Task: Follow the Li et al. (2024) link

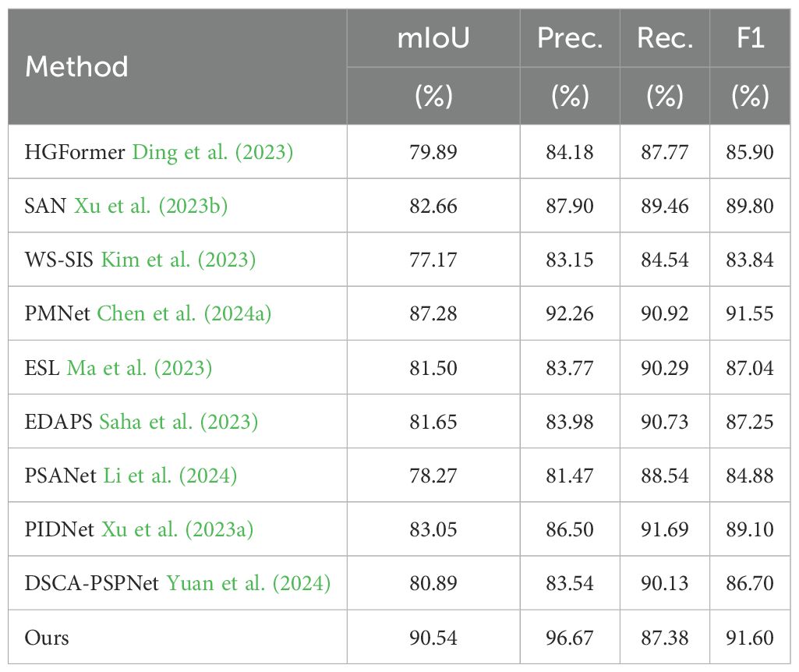Action: coord(170,475)
